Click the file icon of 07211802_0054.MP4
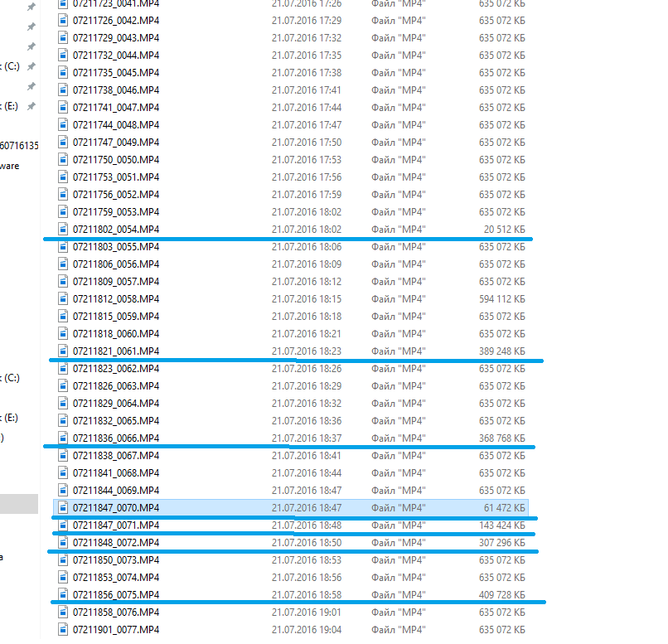 tap(63, 229)
